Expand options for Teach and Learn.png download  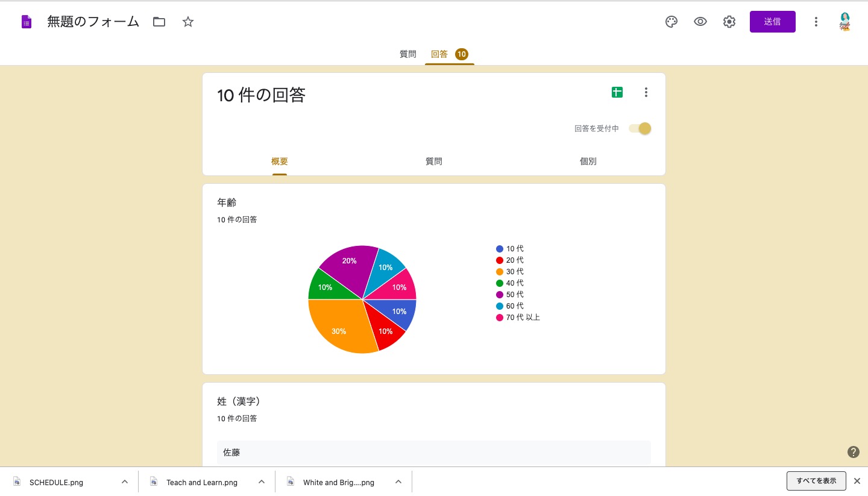click(262, 482)
